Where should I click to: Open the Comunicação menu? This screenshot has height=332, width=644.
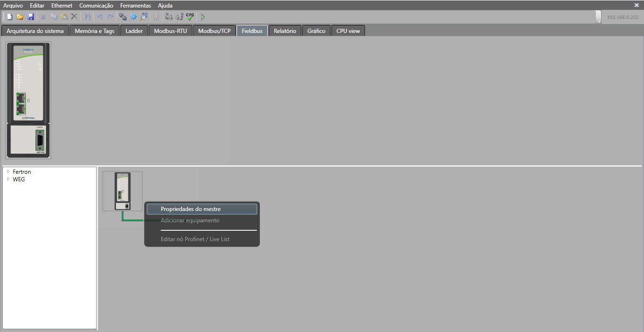(96, 6)
